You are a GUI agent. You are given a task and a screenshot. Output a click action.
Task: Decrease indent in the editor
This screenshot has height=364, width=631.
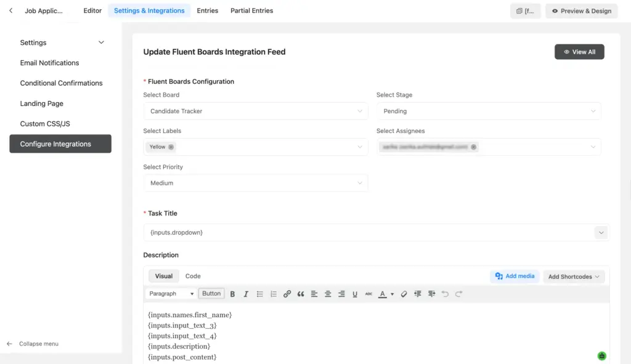[418, 294]
